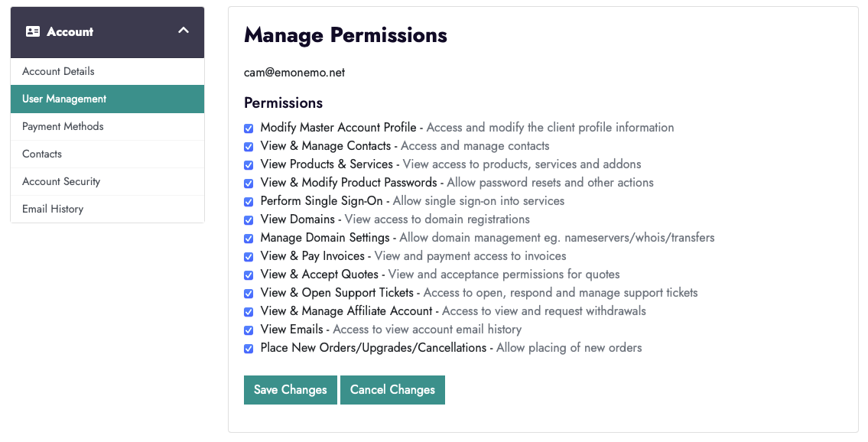Uncheck the View Domains permission
This screenshot has height=442, width=868.
coord(249,220)
